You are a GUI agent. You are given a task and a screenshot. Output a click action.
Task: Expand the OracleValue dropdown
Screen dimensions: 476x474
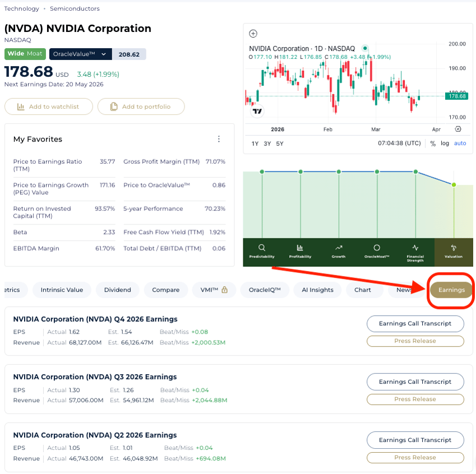[x=104, y=54]
